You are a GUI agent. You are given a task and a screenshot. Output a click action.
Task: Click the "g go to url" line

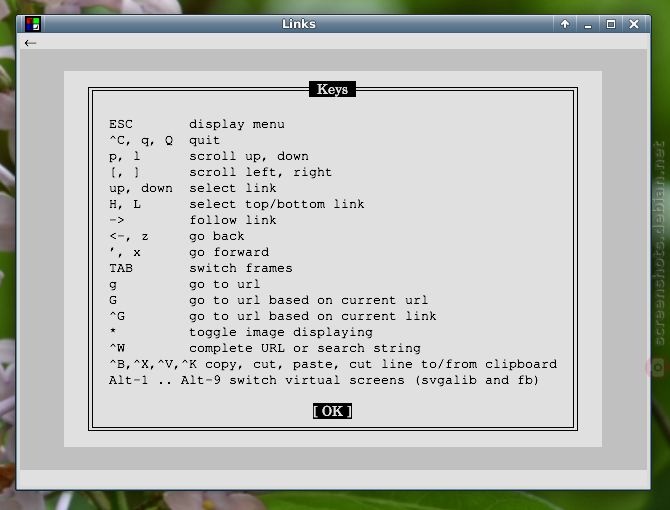coord(184,284)
